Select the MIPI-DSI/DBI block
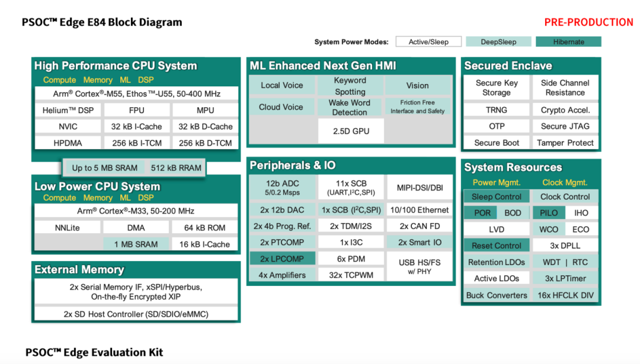 420,188
